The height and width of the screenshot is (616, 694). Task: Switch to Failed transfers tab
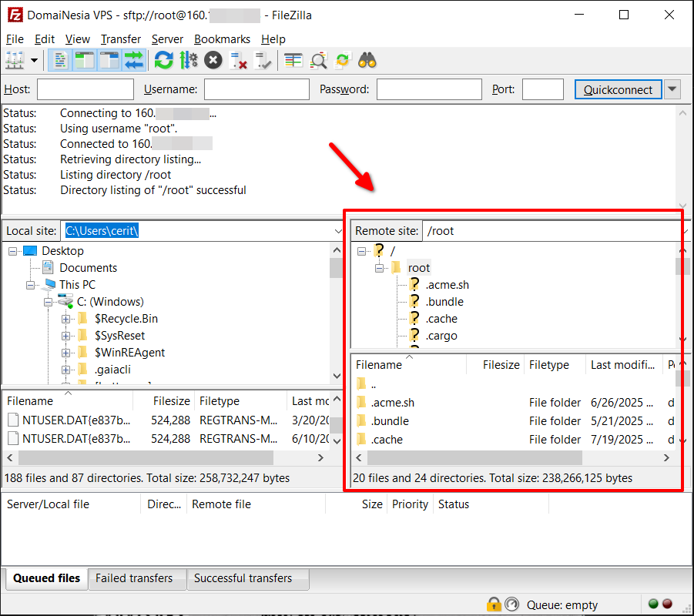point(134,578)
